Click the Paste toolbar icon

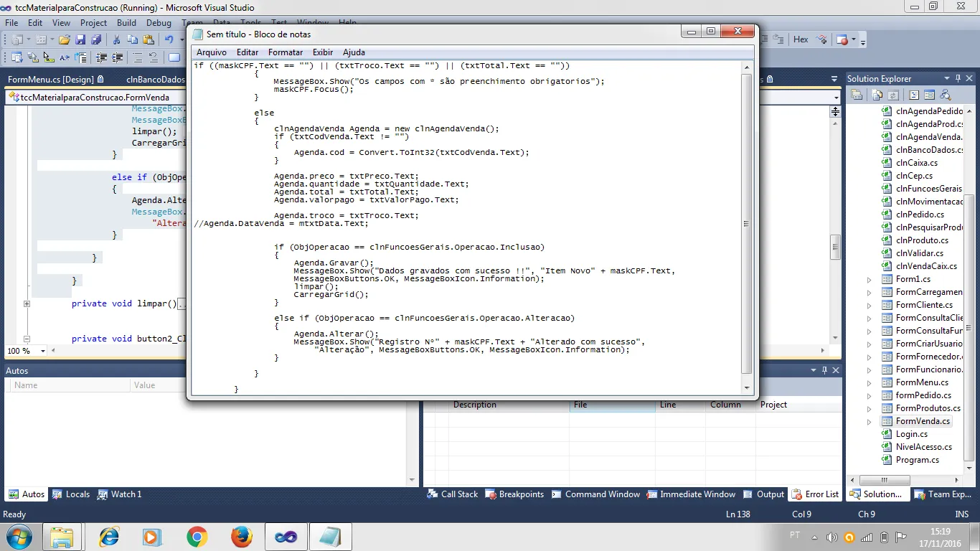pyautogui.click(x=148, y=40)
